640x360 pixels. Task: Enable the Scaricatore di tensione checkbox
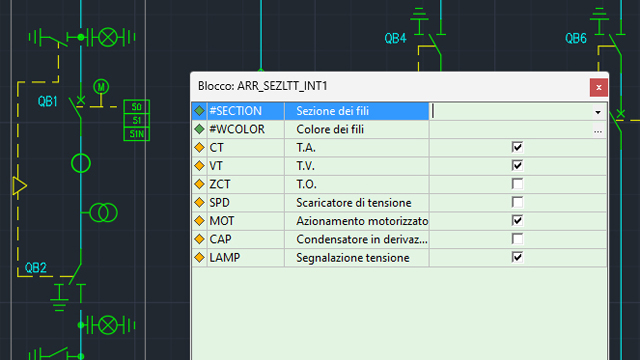pos(517,202)
